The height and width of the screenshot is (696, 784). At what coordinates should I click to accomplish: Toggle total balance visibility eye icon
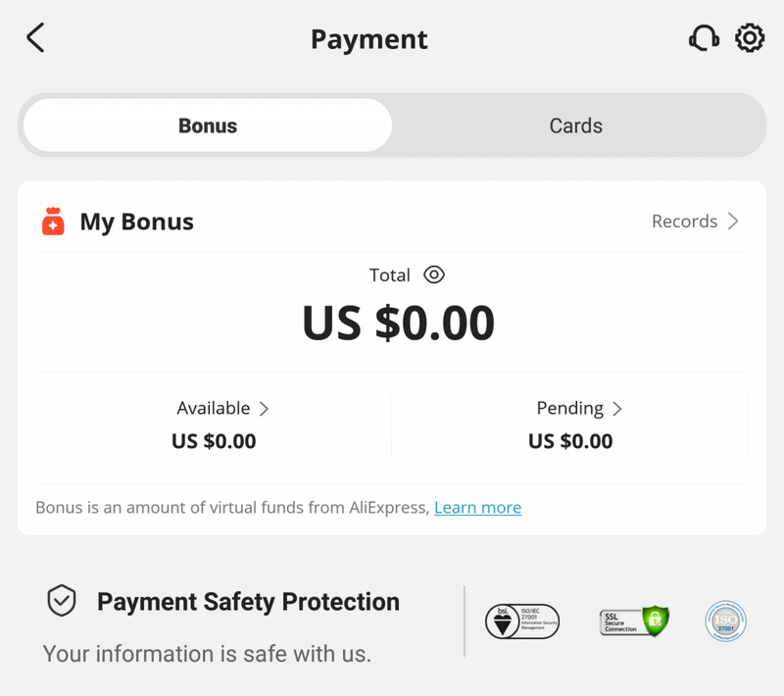(434, 274)
